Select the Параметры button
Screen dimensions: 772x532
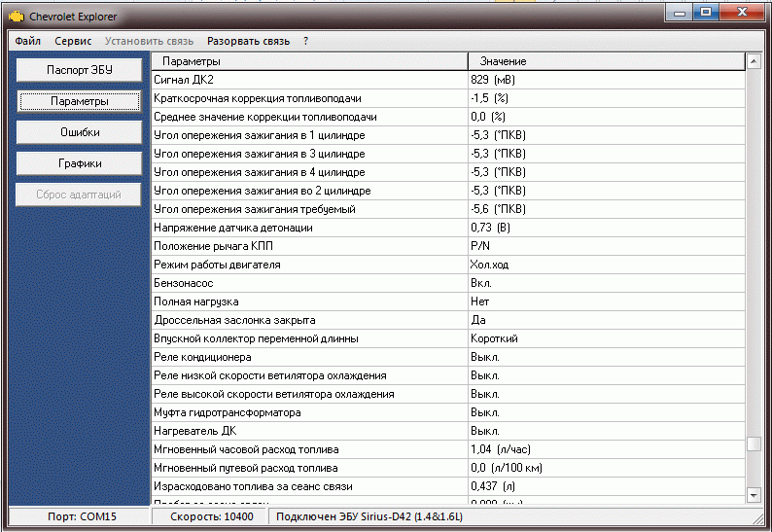pyautogui.click(x=80, y=101)
